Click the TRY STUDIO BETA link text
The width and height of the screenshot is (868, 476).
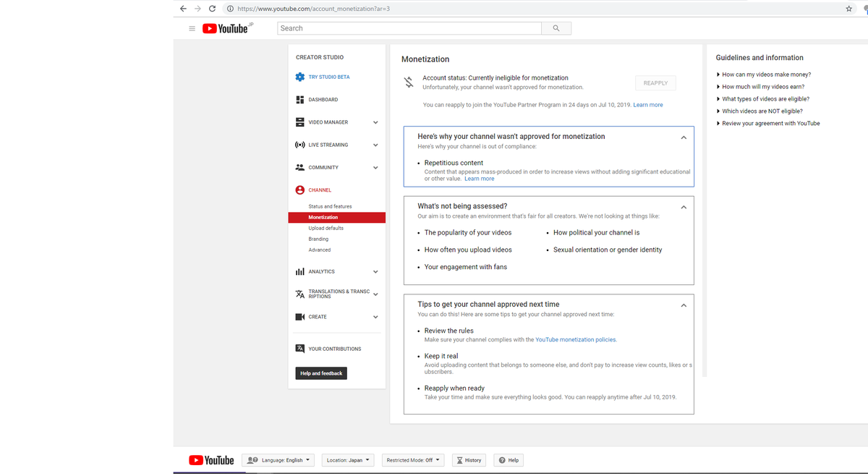329,77
